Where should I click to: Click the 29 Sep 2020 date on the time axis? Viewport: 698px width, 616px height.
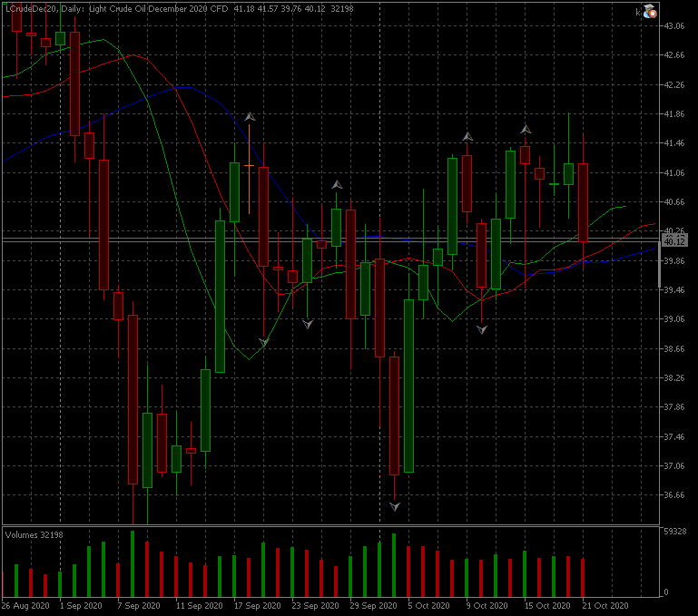tap(373, 605)
